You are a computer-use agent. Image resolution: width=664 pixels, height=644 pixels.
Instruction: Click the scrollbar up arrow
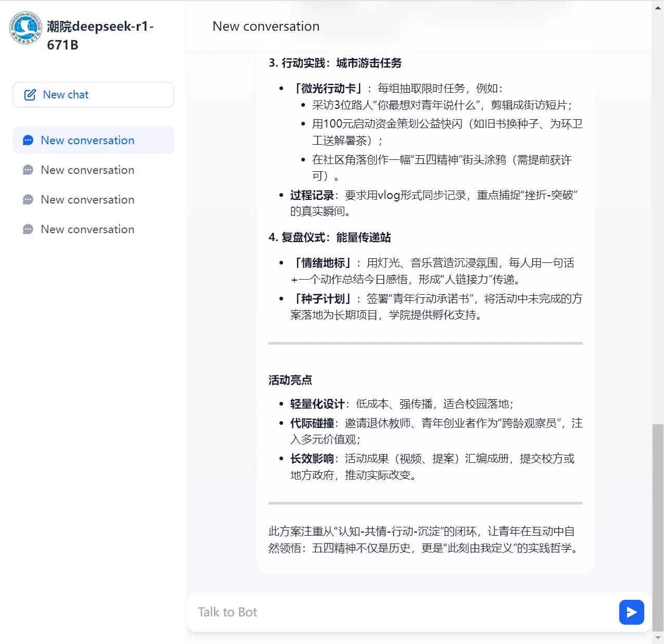click(x=658, y=7)
